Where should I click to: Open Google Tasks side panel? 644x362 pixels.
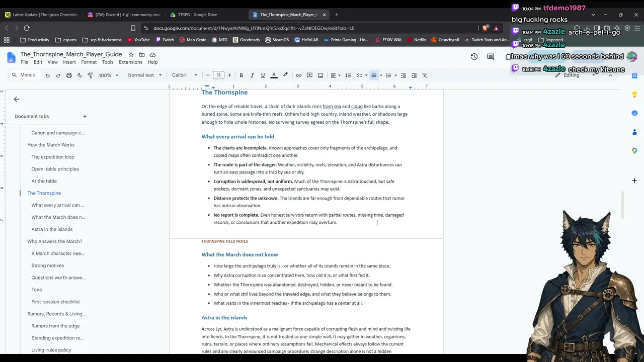pyautogui.click(x=634, y=113)
